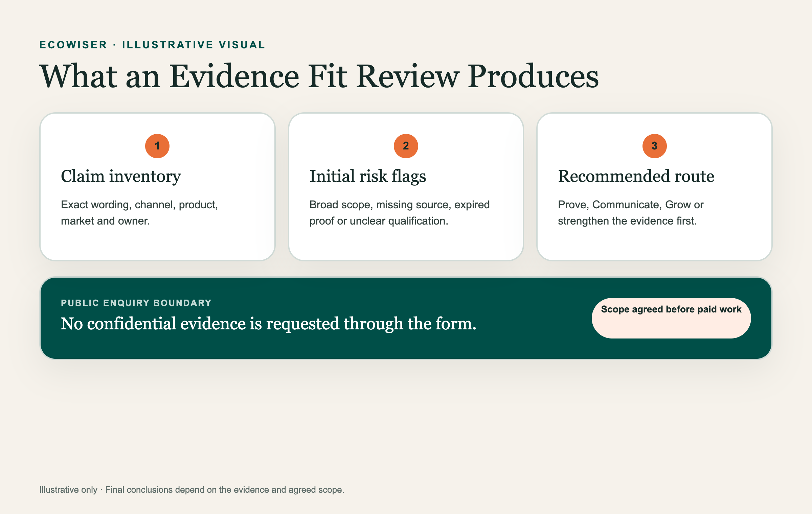Click the 'ECOWISER · ILLUSTRATIVE VISUAL' eyebrow label
Viewport: 812px width, 514px height.
[152, 45]
